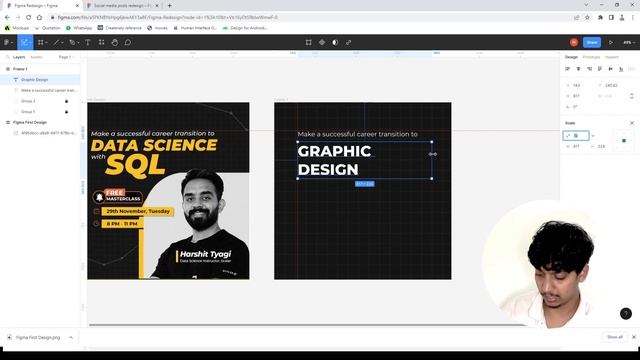Open the WhatsApp bookmark

pos(79,28)
